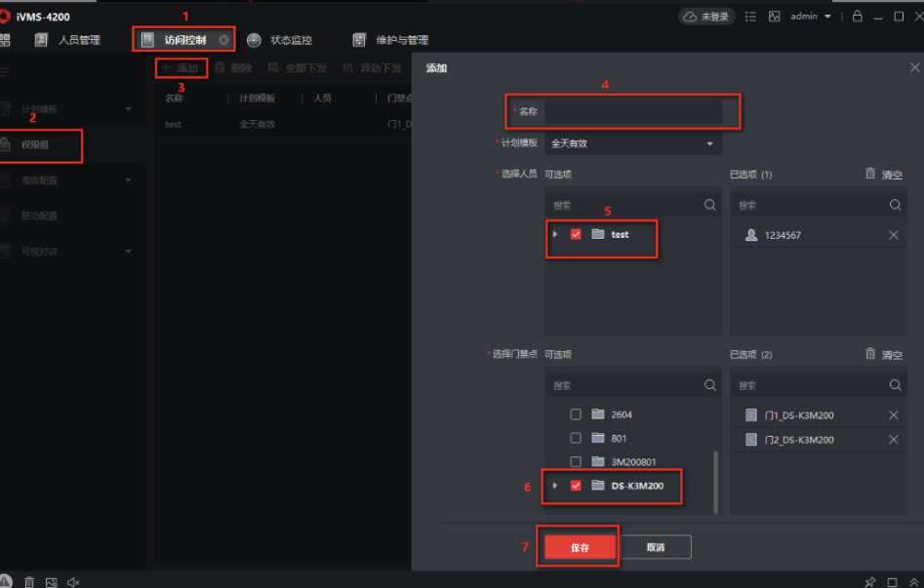Click the cloud login status icon
924x588 pixels.
690,17
